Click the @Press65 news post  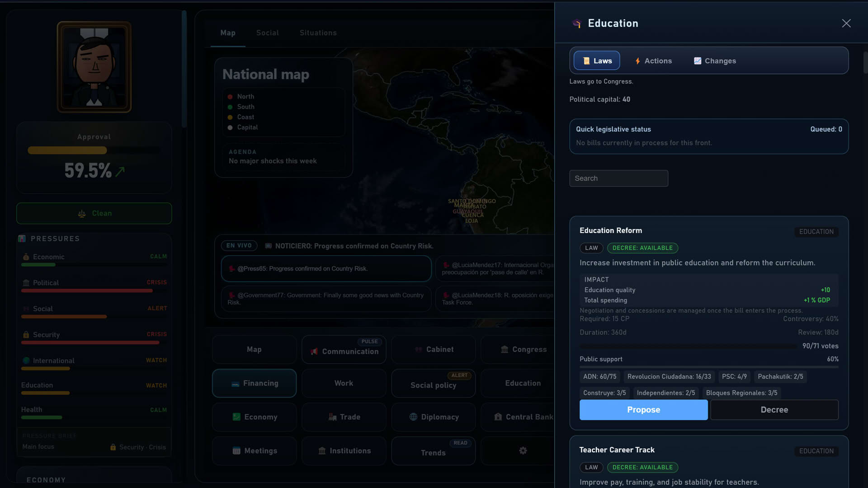(326, 268)
